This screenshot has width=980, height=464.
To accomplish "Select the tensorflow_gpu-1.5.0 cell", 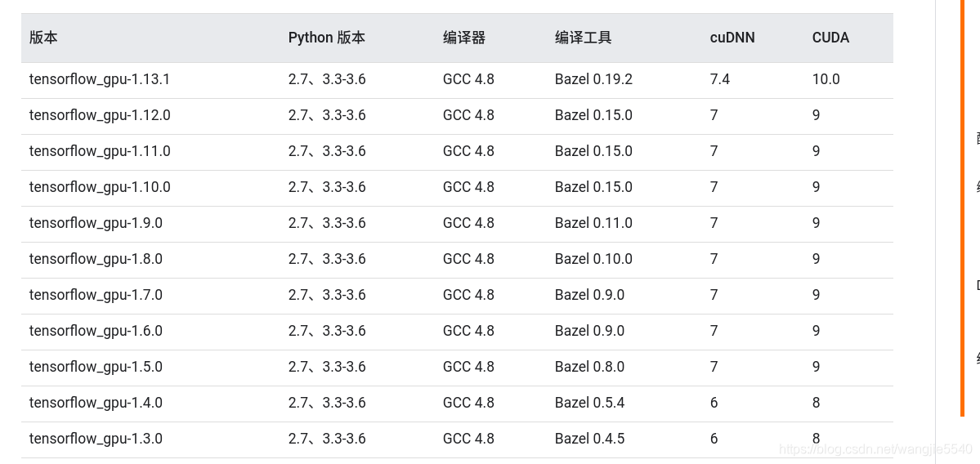I will (x=96, y=367).
